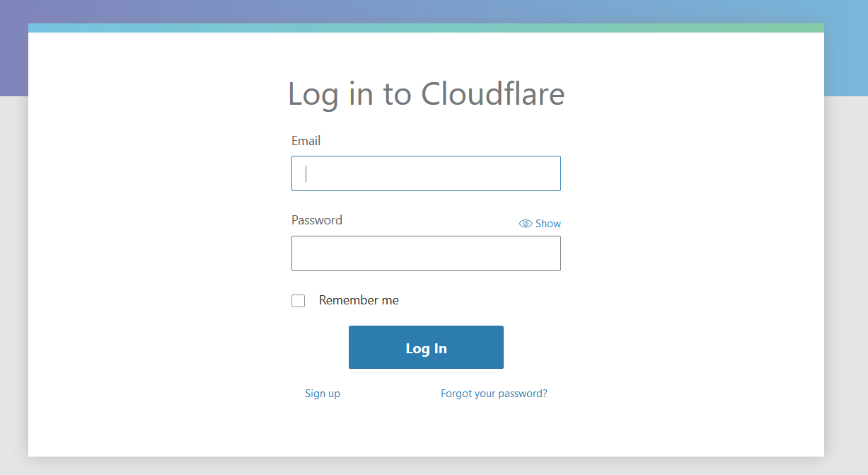This screenshot has width=868, height=475.
Task: Click the Password input field
Action: [x=426, y=253]
